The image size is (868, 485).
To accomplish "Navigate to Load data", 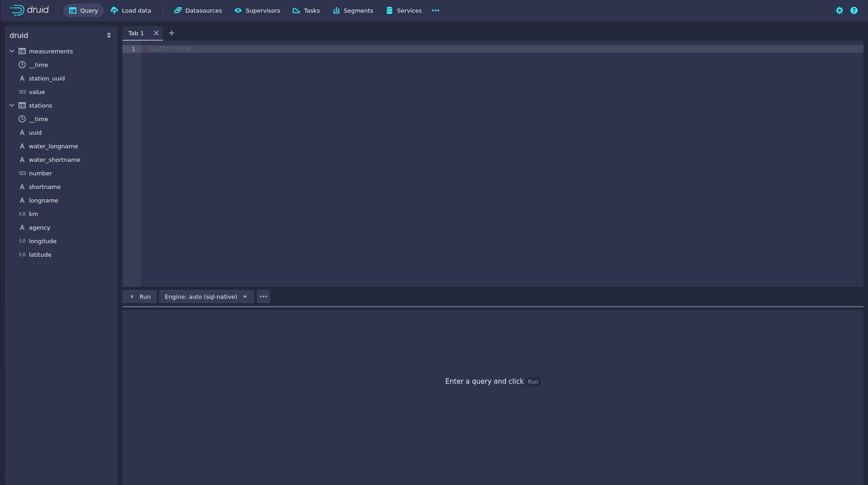I will (x=131, y=10).
